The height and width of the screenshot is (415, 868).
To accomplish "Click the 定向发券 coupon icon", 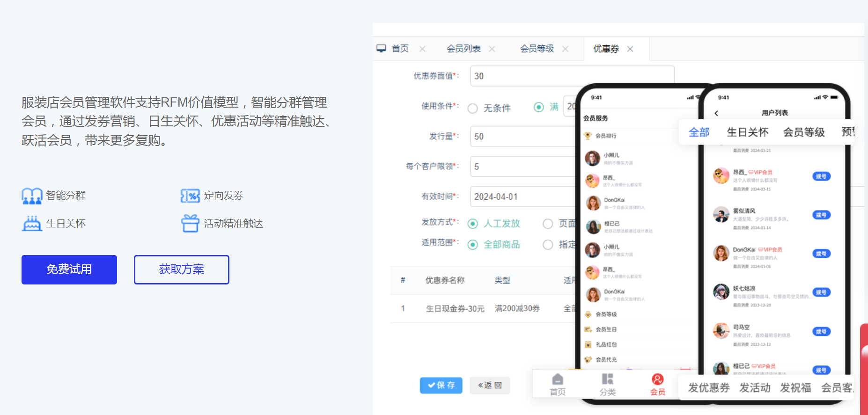I will coord(190,196).
